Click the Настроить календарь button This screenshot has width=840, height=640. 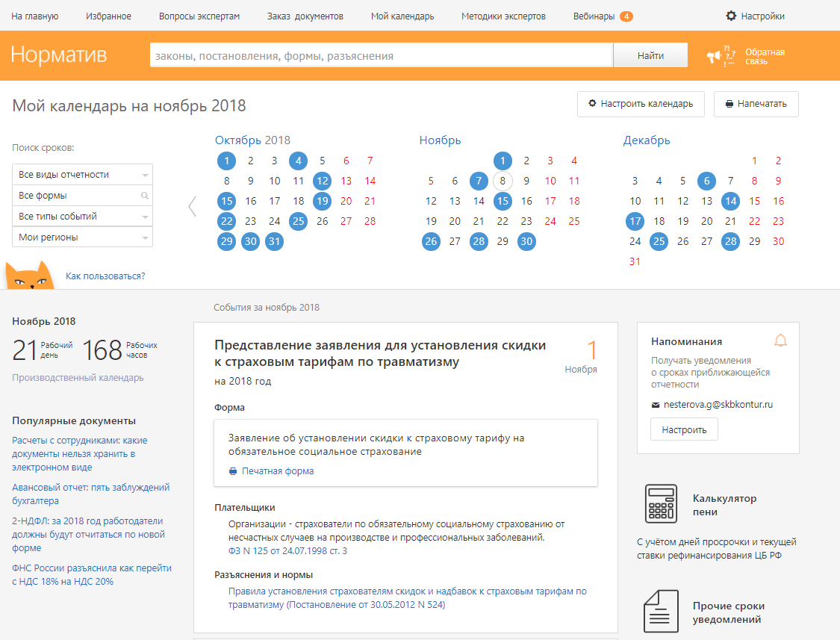[641, 104]
